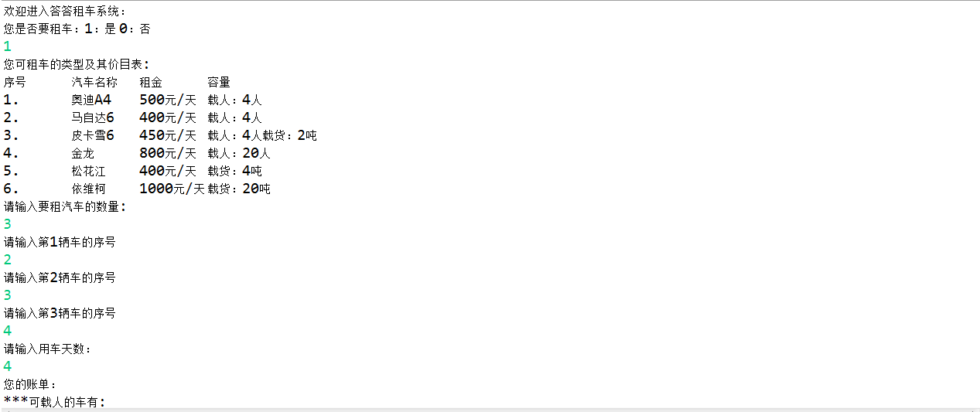The height and width of the screenshot is (412, 980).
Task: Click the green input 1 under rental prompt
Action: click(x=7, y=46)
